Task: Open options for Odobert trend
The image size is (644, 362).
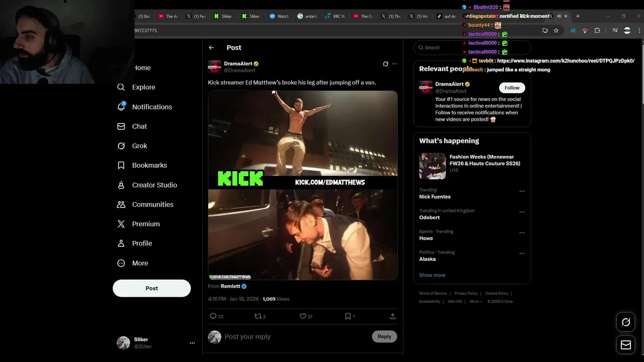Action: (x=522, y=212)
